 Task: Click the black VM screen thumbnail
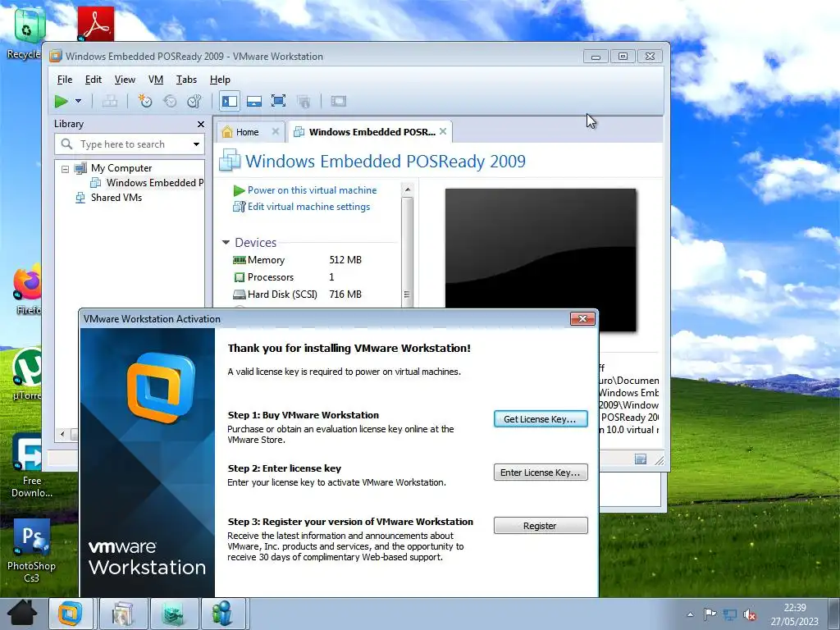pos(541,260)
